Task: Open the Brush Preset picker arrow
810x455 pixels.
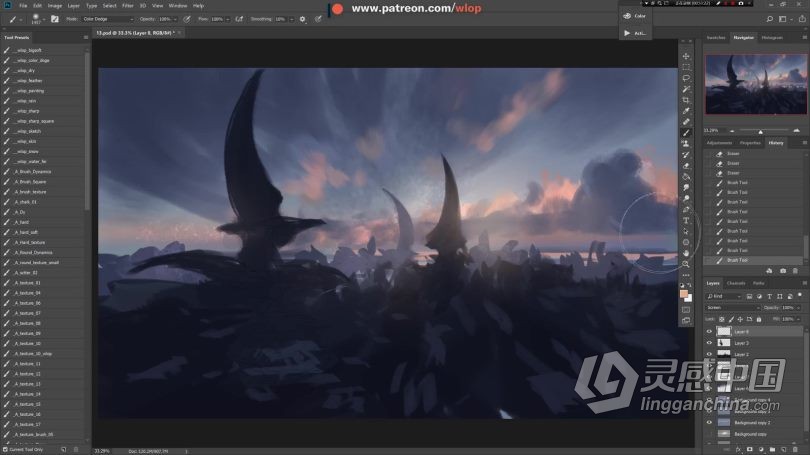Action: point(43,20)
